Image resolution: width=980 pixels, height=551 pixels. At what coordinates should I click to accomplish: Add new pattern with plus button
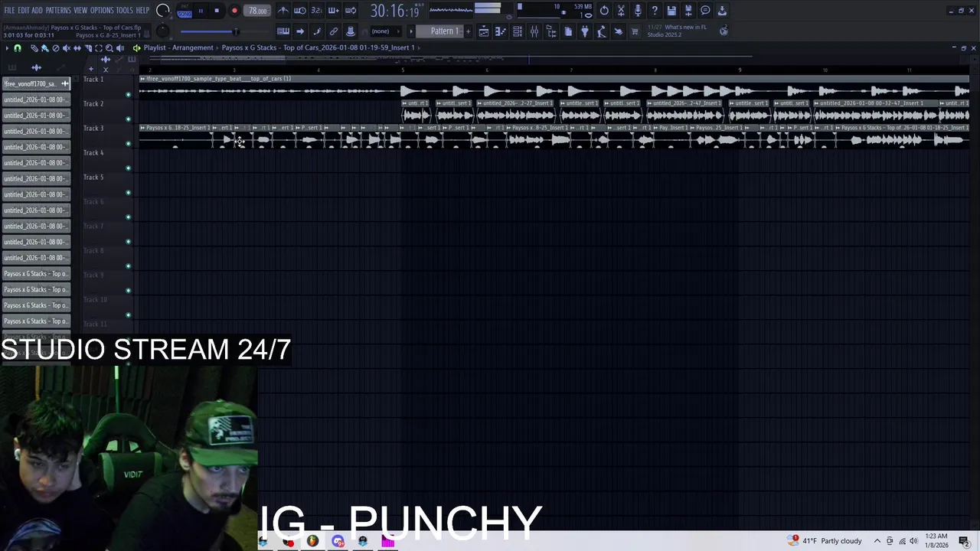coord(468,31)
